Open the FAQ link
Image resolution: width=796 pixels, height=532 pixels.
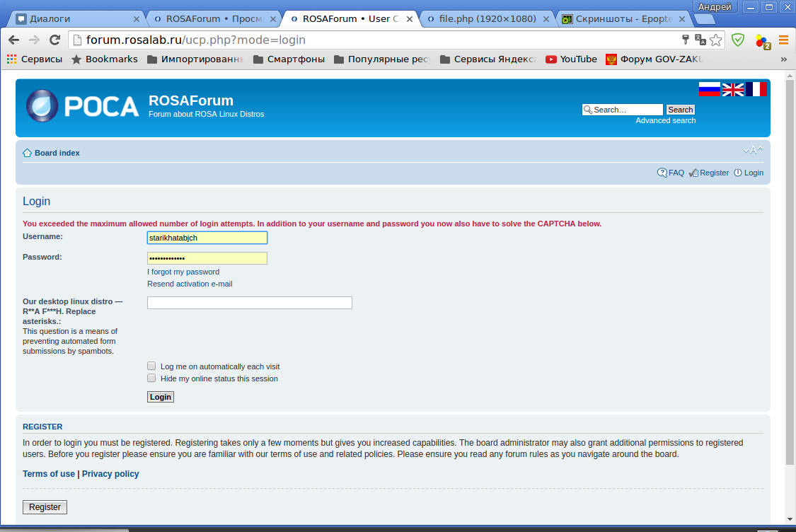point(676,173)
